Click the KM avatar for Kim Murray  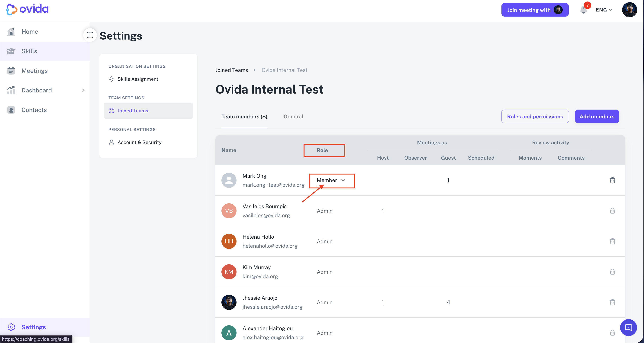229,272
